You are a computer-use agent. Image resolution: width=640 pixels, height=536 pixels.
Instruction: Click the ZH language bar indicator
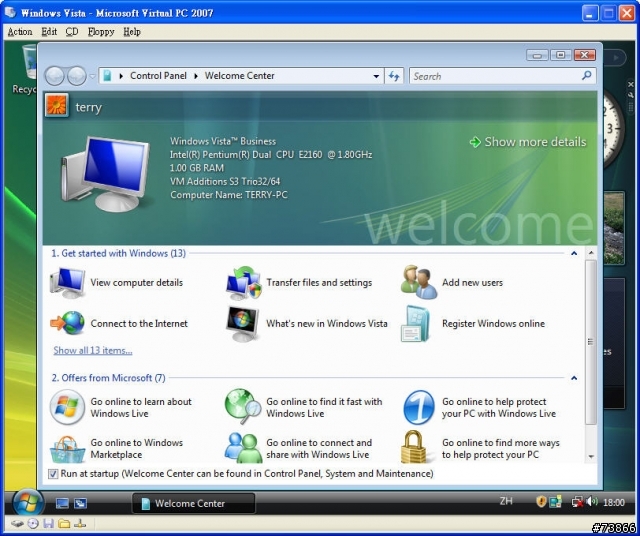(506, 501)
